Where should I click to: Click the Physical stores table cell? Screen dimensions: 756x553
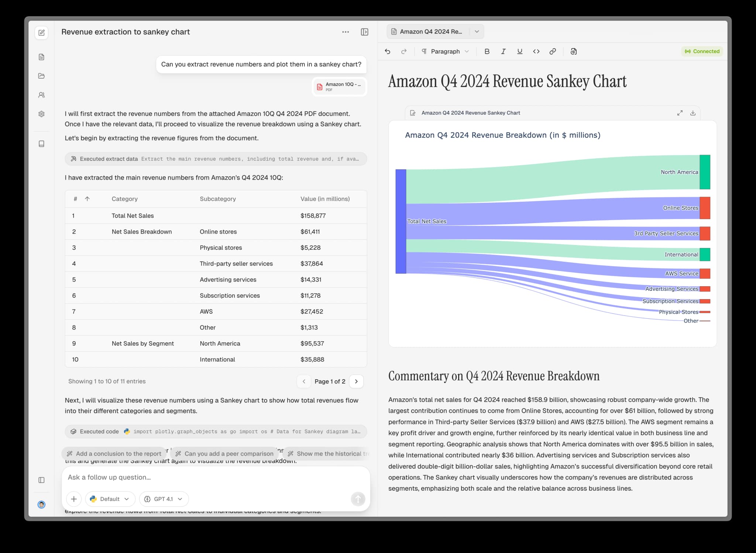tap(221, 248)
